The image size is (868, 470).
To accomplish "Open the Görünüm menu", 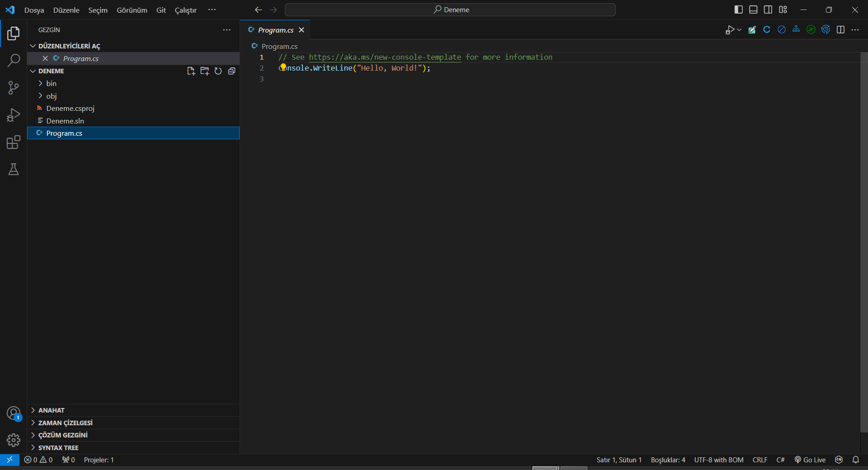I will pos(132,10).
